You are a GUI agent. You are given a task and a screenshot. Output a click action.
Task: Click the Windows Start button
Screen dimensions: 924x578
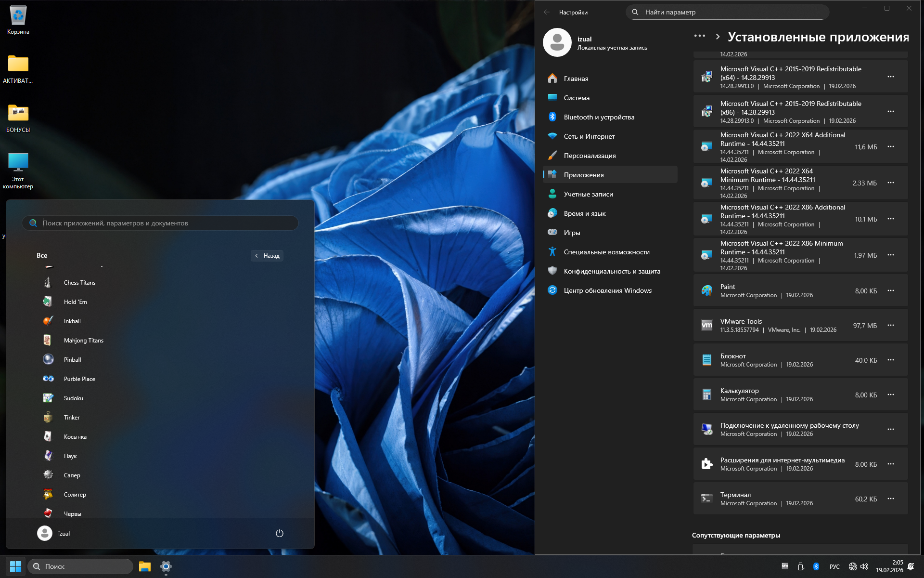tap(15, 566)
